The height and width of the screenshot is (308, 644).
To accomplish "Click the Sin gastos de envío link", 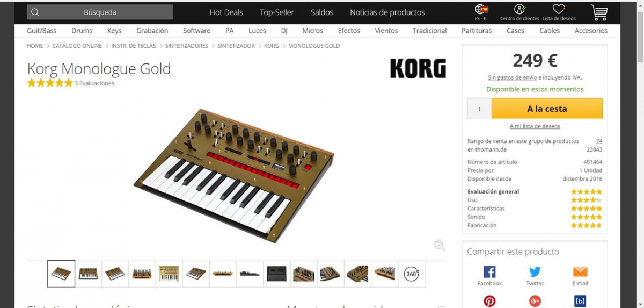I will pos(512,77).
